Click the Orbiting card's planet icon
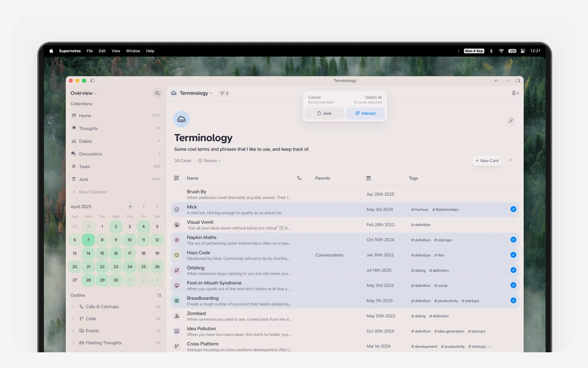 coord(177,270)
